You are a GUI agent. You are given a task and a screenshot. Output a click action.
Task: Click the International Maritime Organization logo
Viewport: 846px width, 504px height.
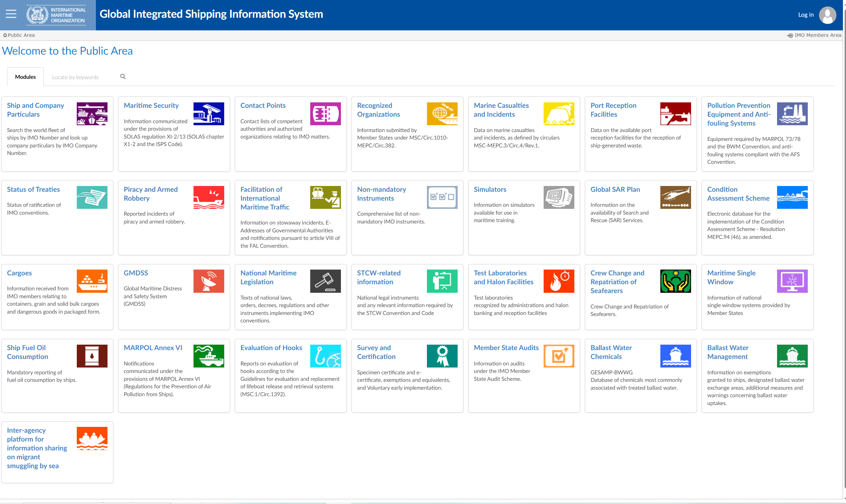tap(56, 15)
